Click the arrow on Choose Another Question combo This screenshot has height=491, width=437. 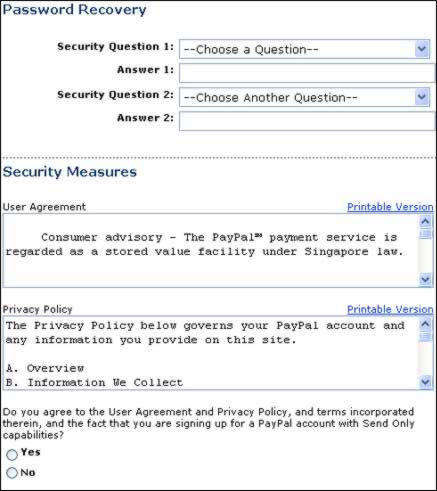[422, 97]
